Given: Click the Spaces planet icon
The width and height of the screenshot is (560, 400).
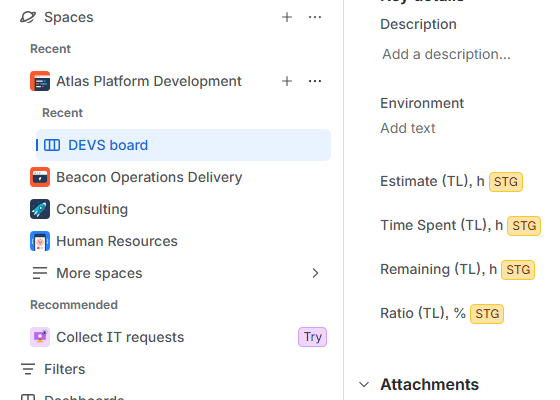Looking at the screenshot, I should point(28,17).
